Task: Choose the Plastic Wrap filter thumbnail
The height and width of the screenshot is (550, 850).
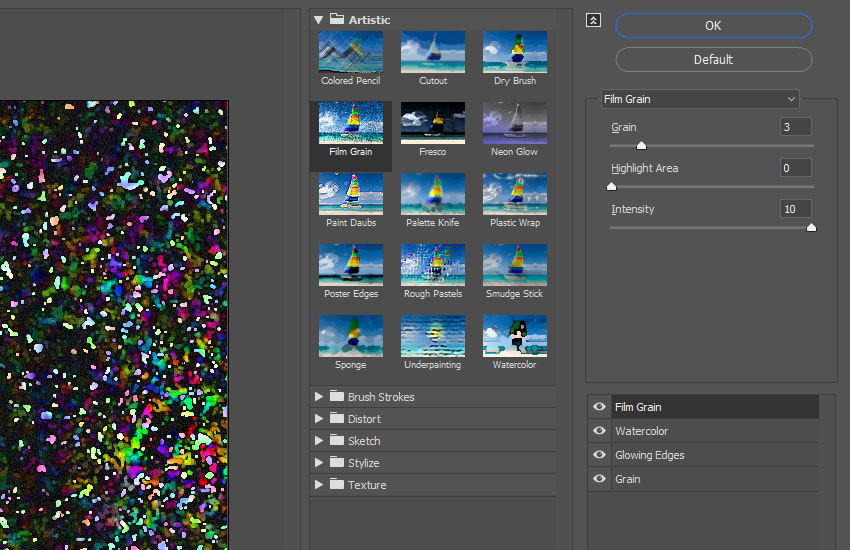Action: [x=515, y=194]
